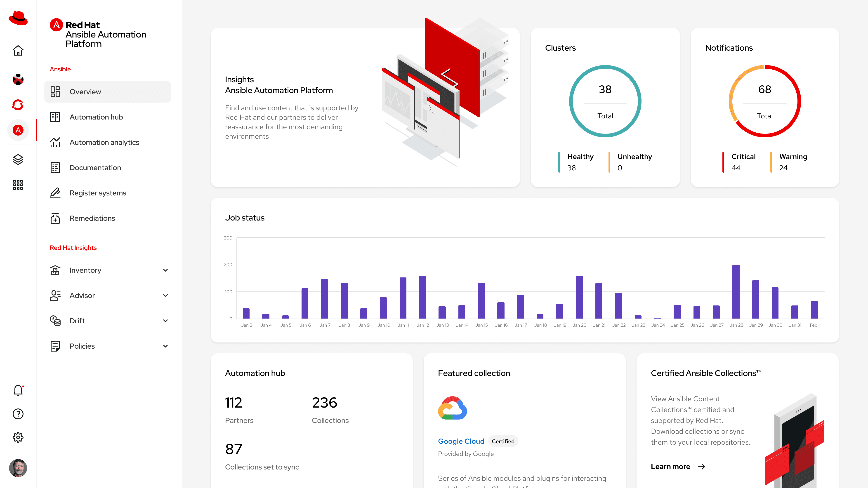The width and height of the screenshot is (868, 488).
Task: Click the Ansible logo beside Red Hat title
Action: pyautogui.click(x=56, y=25)
